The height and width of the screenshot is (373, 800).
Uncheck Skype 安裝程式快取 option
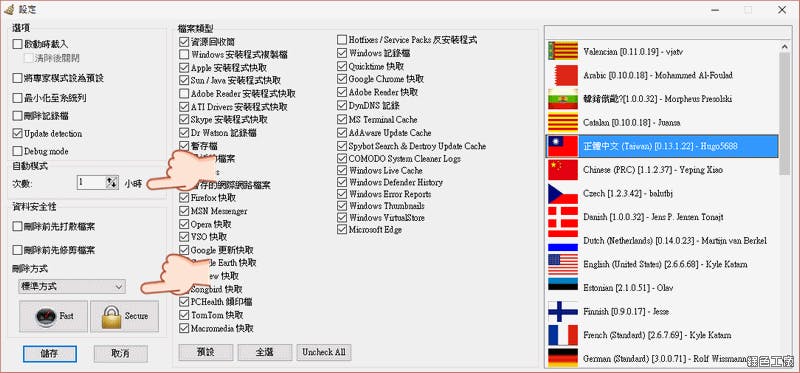tap(184, 119)
